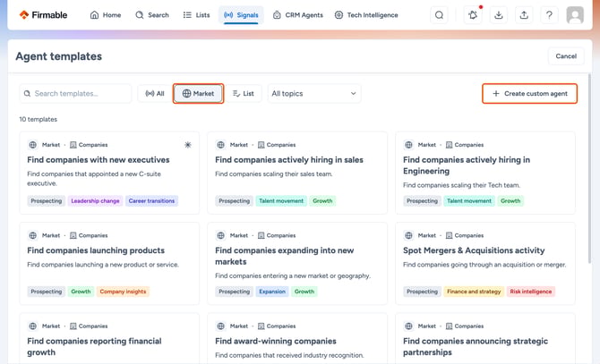Click Market globe icon on financial growth card
600x364 pixels.
click(x=33, y=326)
